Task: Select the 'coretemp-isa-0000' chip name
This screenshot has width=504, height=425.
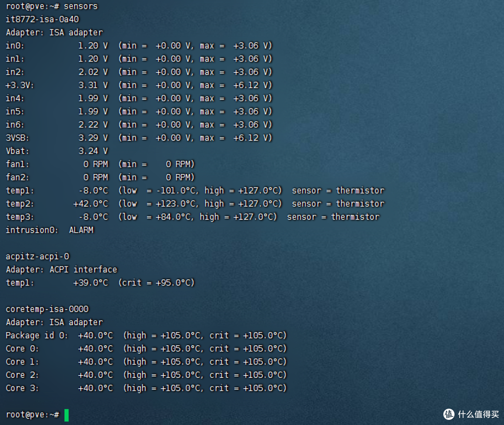Action: [47, 309]
